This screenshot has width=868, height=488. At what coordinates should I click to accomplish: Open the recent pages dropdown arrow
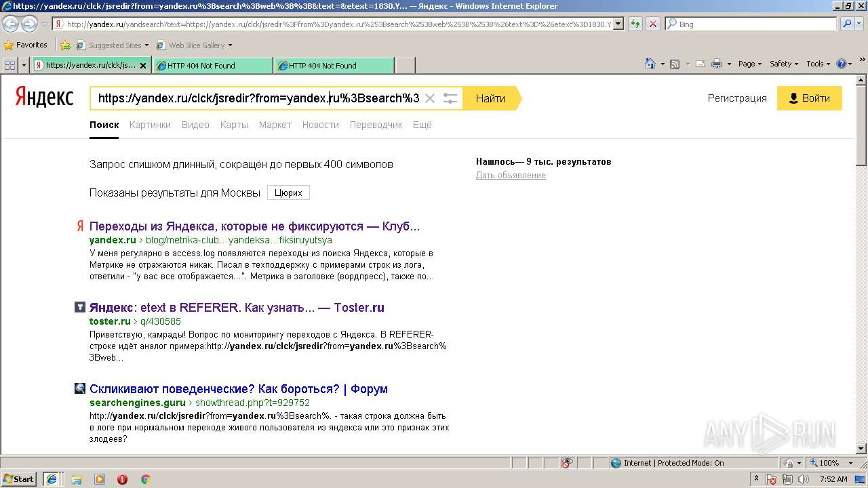pyautogui.click(x=44, y=24)
